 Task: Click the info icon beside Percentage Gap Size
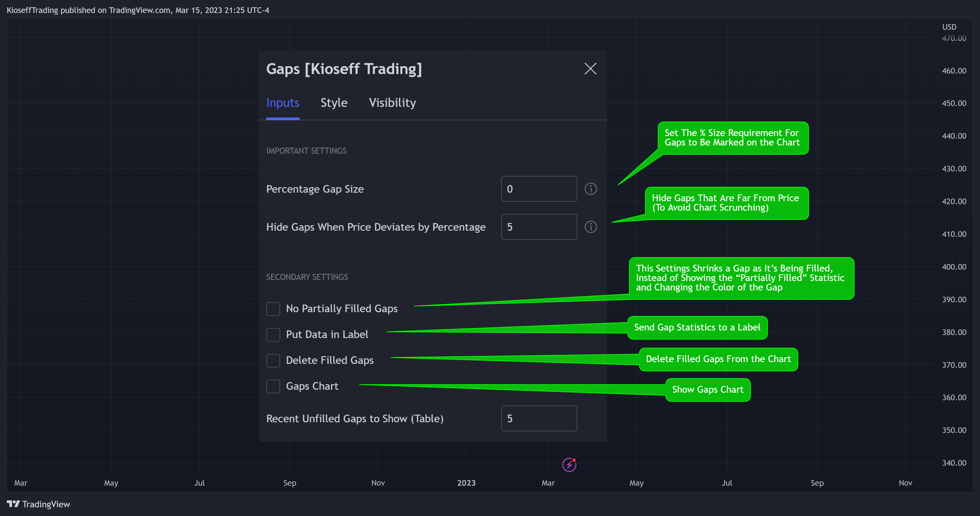pos(590,189)
